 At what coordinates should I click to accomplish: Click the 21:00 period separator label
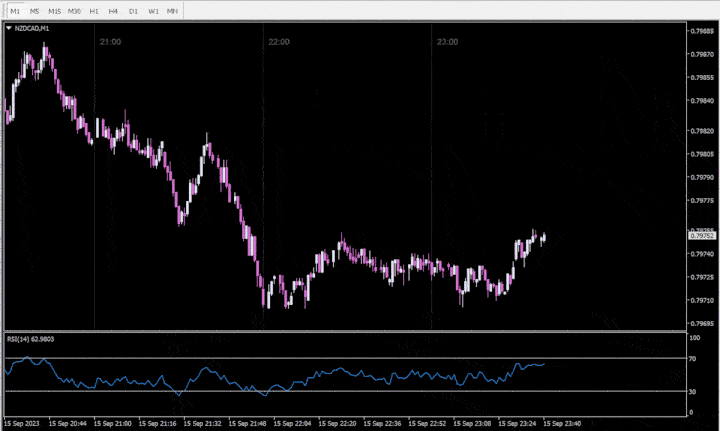coord(111,42)
